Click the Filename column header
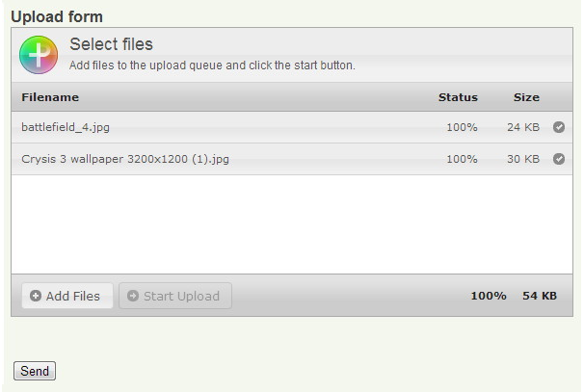The height and width of the screenshot is (392, 584). point(50,97)
